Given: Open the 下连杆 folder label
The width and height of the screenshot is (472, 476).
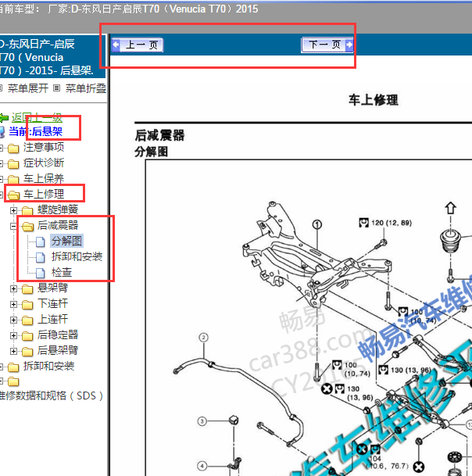Looking at the screenshot, I should click(x=52, y=303).
